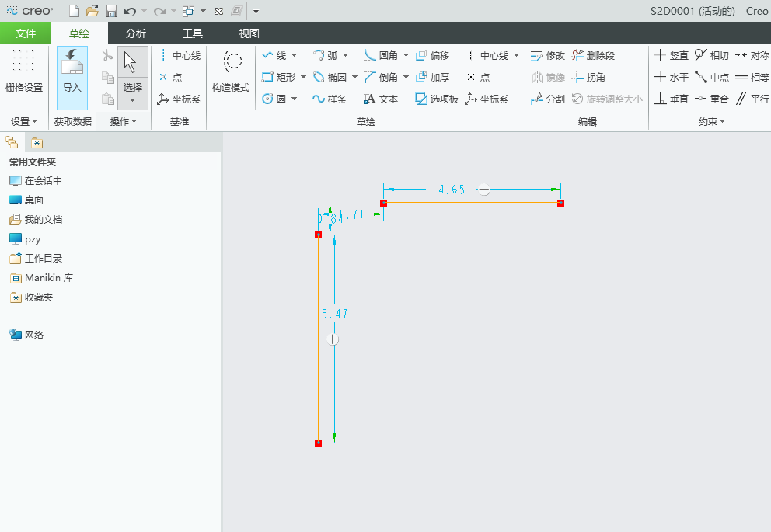Click the 导入 import button
Viewport: 771px width, 532px height.
[72, 78]
